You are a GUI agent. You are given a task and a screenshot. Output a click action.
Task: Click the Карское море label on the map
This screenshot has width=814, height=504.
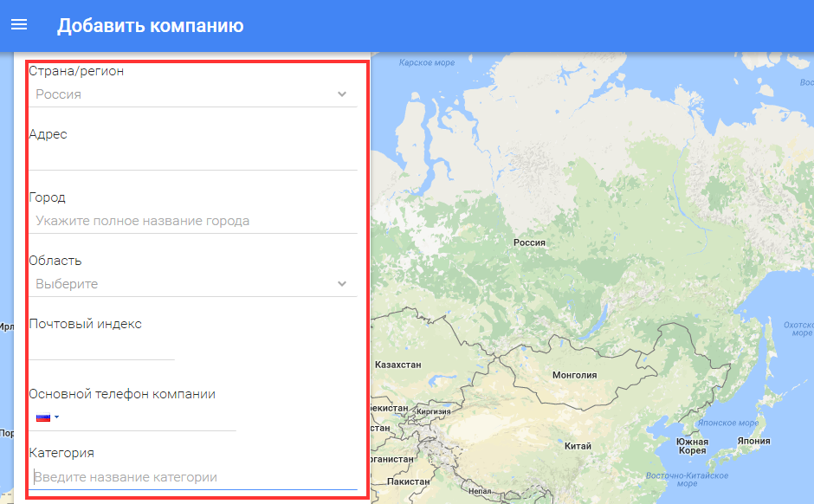(x=427, y=63)
